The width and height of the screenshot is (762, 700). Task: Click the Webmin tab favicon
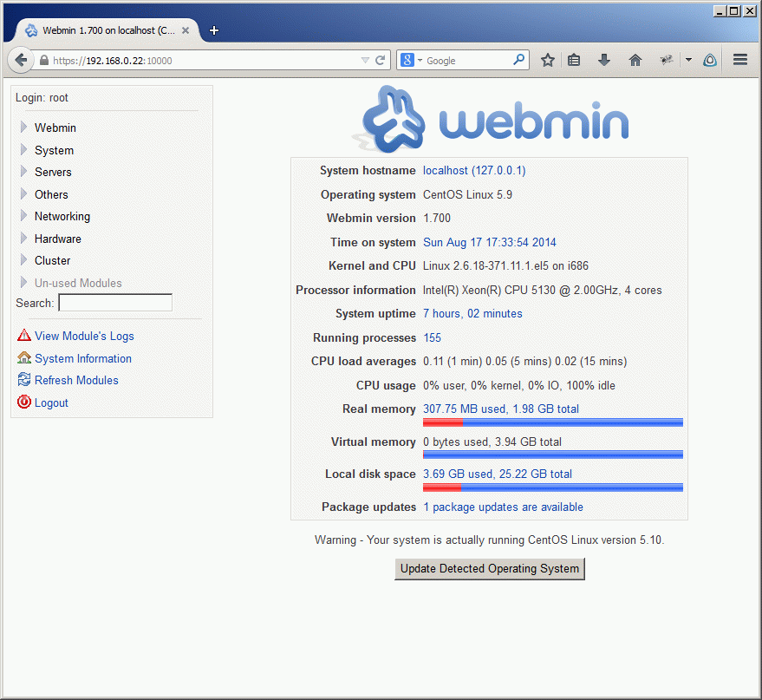pos(31,30)
